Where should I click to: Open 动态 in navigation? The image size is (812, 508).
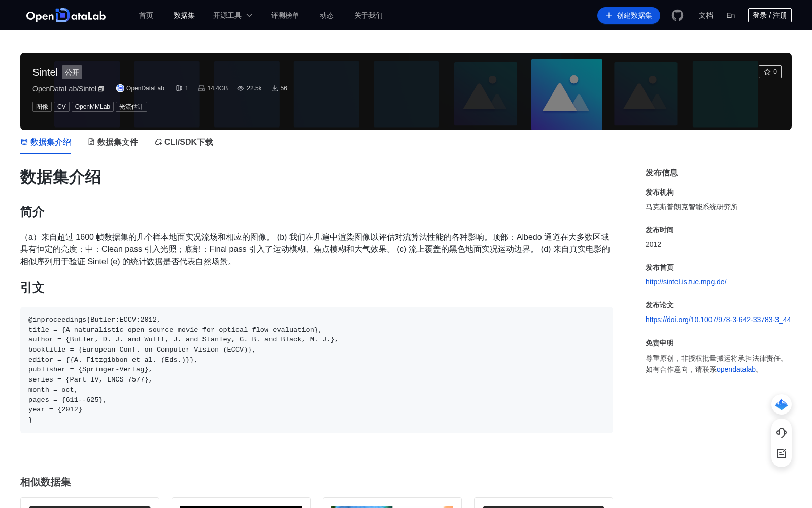click(327, 15)
